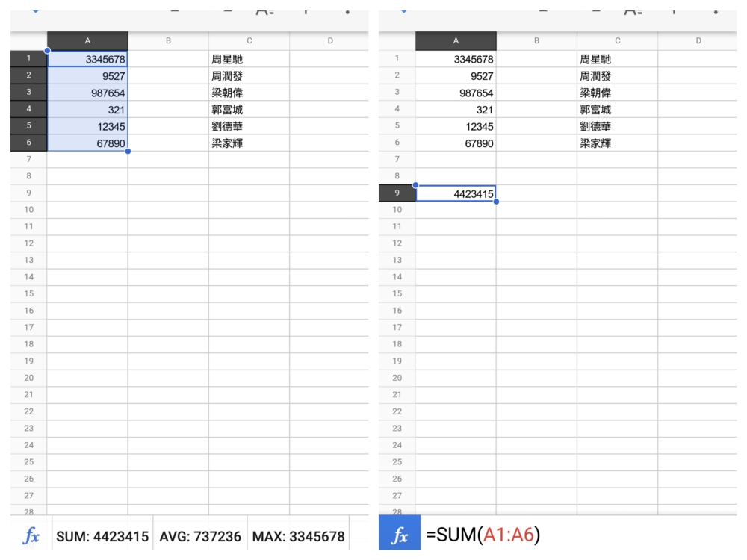Click cell 劉德華 in right sheet
Viewport: 747px width, 560px height.
618,126
